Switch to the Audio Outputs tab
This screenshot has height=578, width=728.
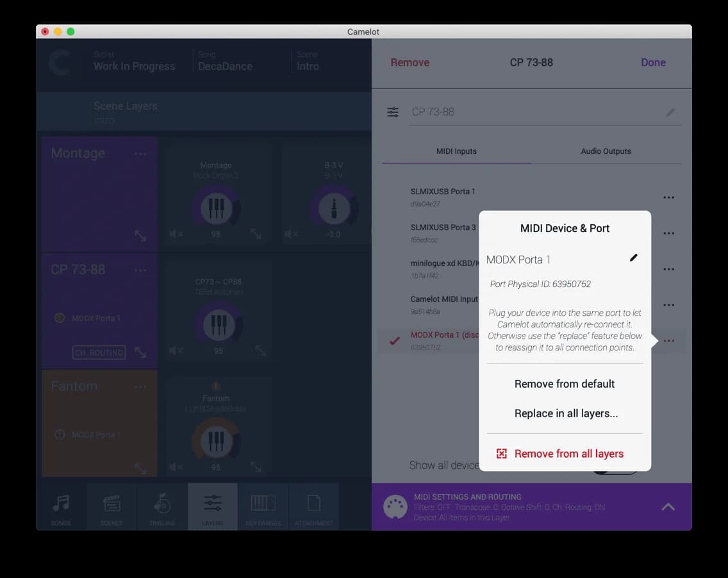click(605, 151)
